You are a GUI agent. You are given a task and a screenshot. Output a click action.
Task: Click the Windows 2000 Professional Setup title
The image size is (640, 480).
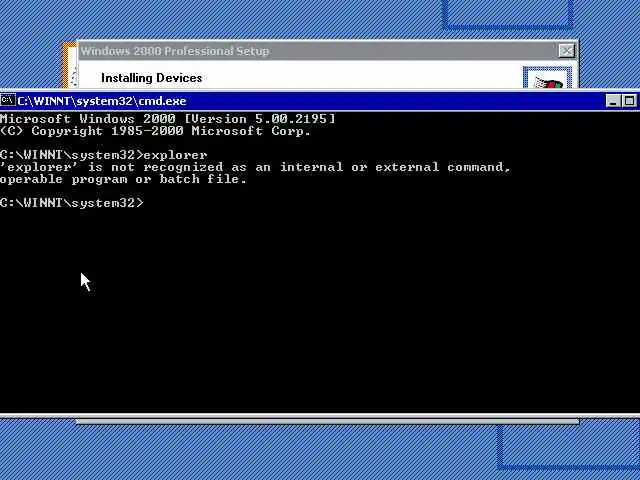coord(175,51)
